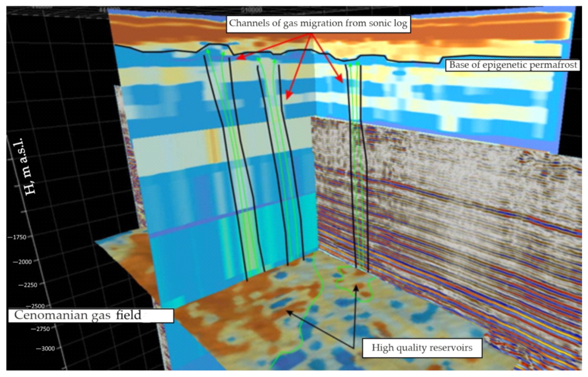Click the black arrowhead on left reservoir patch
588x377 pixels.
(290, 312)
